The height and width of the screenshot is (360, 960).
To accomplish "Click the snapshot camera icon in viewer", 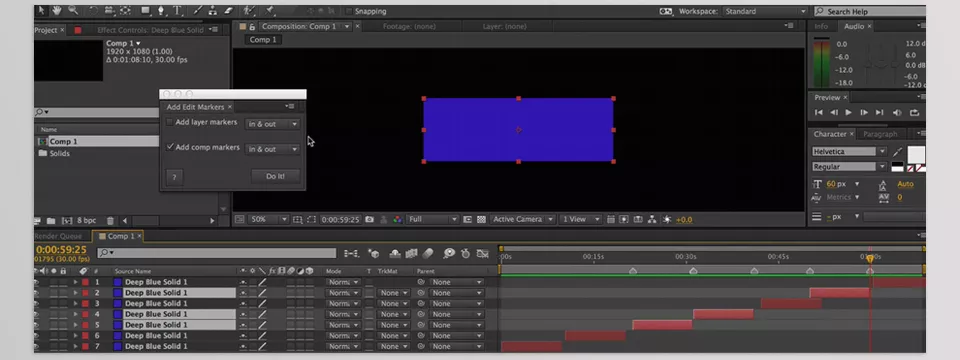I will pos(369,219).
